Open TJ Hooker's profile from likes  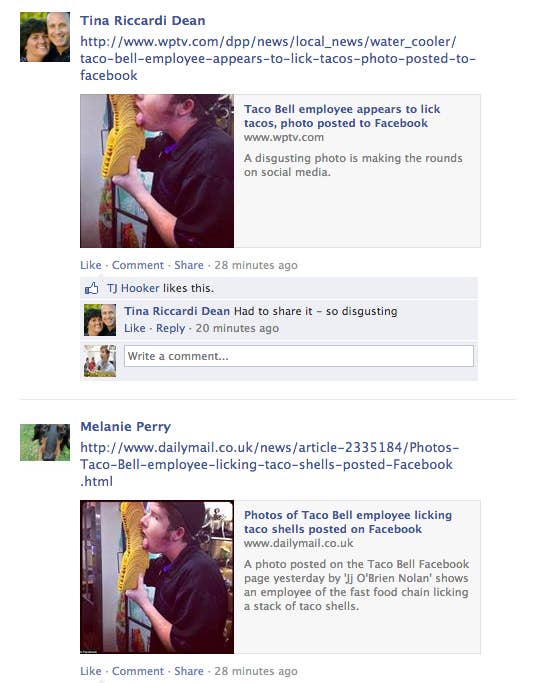click(133, 288)
